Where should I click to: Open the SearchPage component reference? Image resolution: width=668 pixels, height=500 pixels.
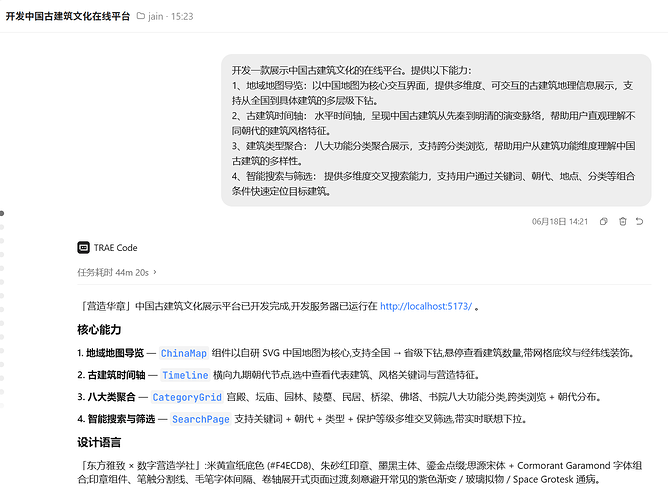(x=201, y=420)
